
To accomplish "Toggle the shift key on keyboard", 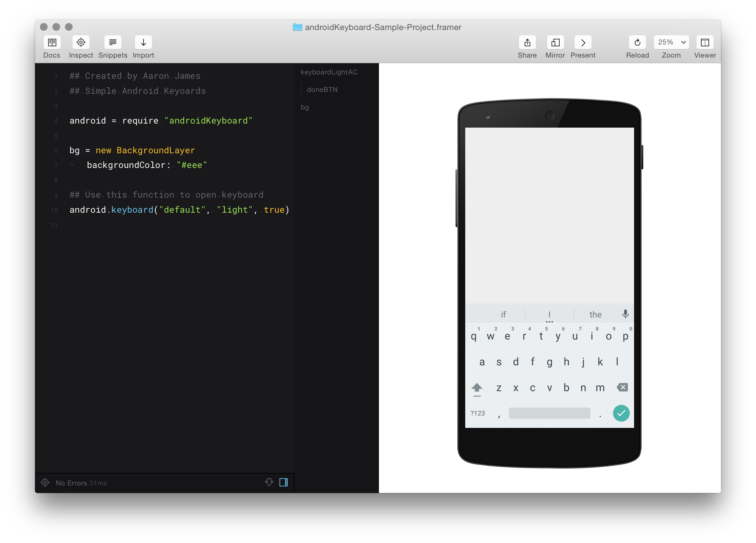I will [x=477, y=388].
